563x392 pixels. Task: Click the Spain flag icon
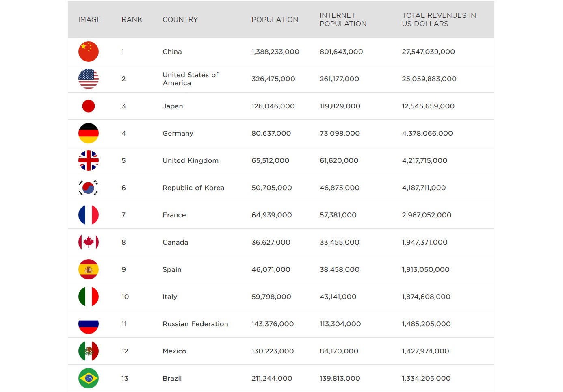pyautogui.click(x=89, y=269)
